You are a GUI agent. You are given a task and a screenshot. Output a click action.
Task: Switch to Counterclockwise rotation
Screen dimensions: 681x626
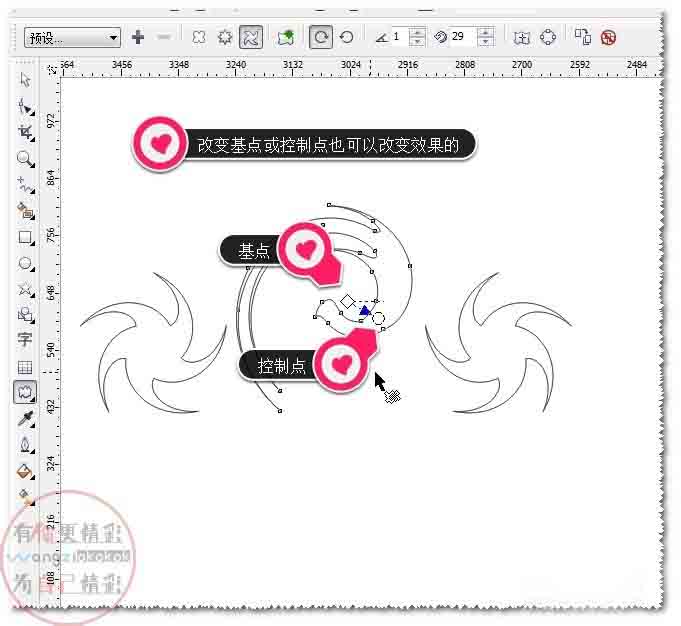[346, 37]
